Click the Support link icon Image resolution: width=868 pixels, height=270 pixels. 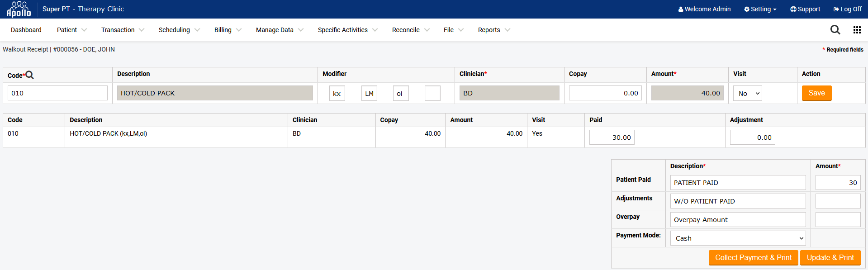pyautogui.click(x=793, y=9)
